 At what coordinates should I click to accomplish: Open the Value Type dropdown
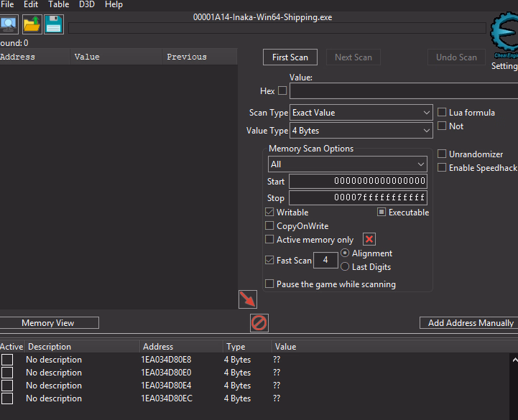pyautogui.click(x=361, y=131)
